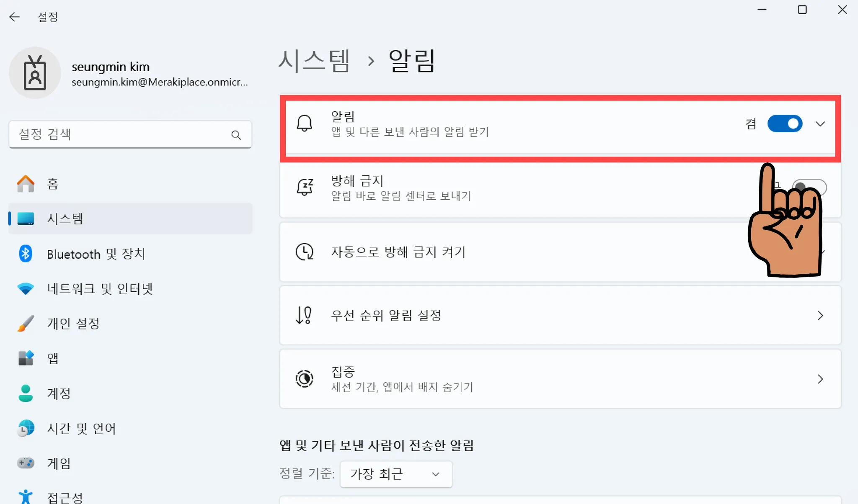Click the network Wi-Fi icon
Screen dimensions: 858x504
point(26,288)
